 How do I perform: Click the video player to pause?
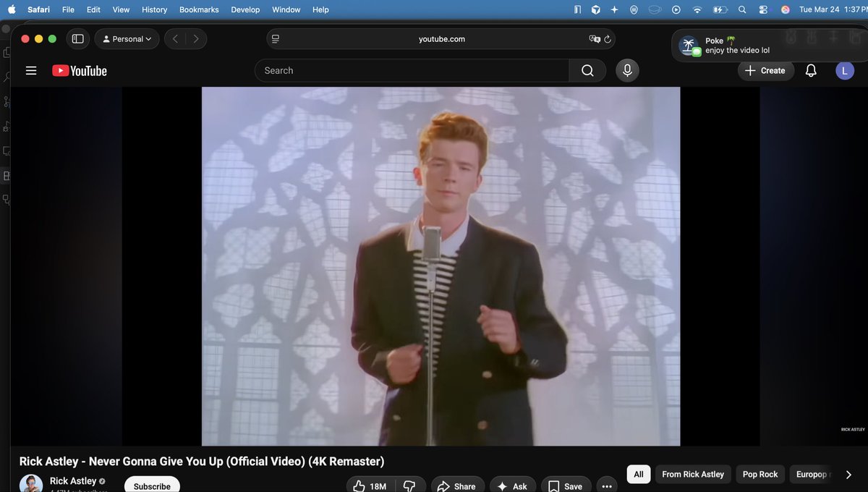pos(441,266)
